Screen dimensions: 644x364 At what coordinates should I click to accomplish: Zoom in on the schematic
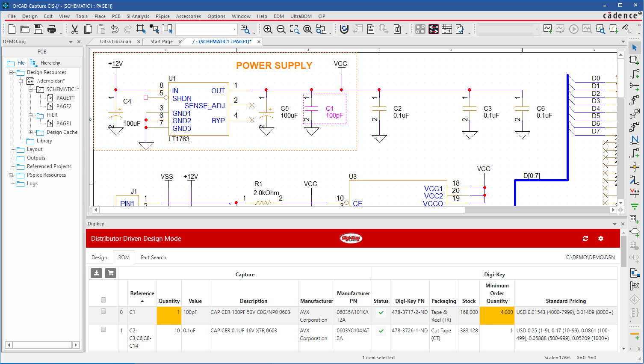point(268,29)
